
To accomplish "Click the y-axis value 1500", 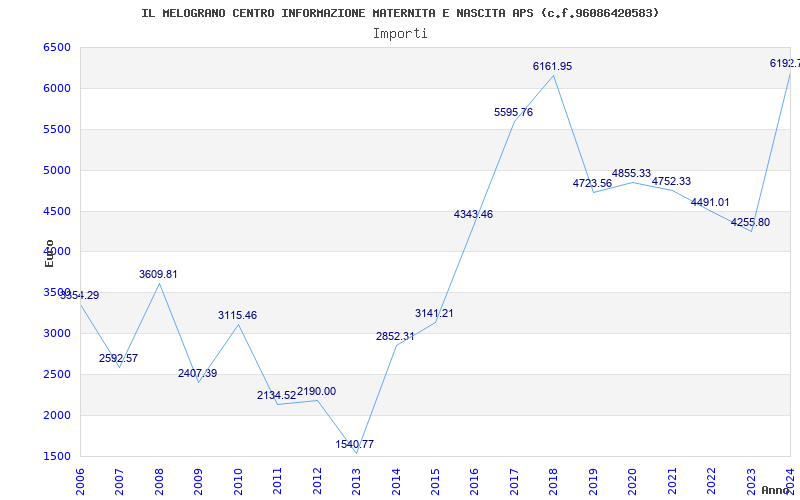I will 57,456.
